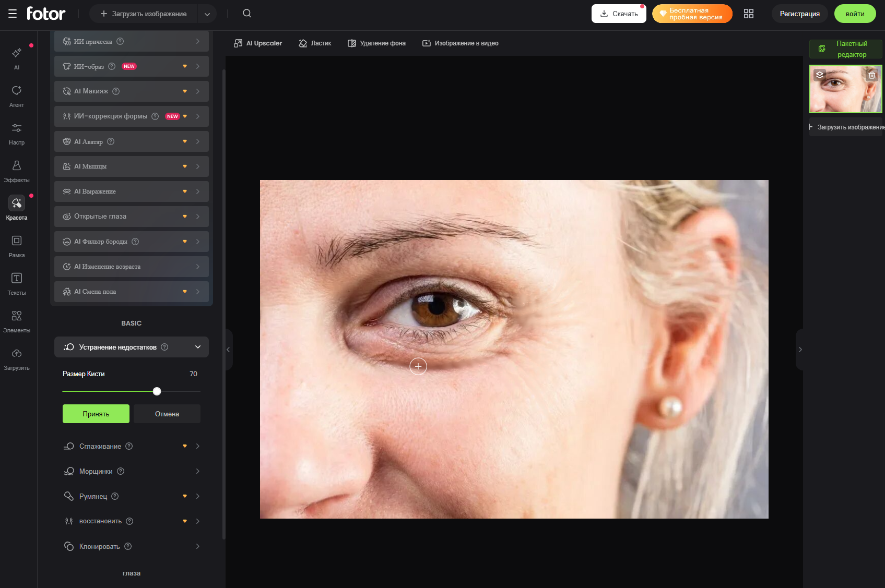The image size is (885, 588).
Task: Expand the upload image dropdown arrow
Action: pos(207,14)
